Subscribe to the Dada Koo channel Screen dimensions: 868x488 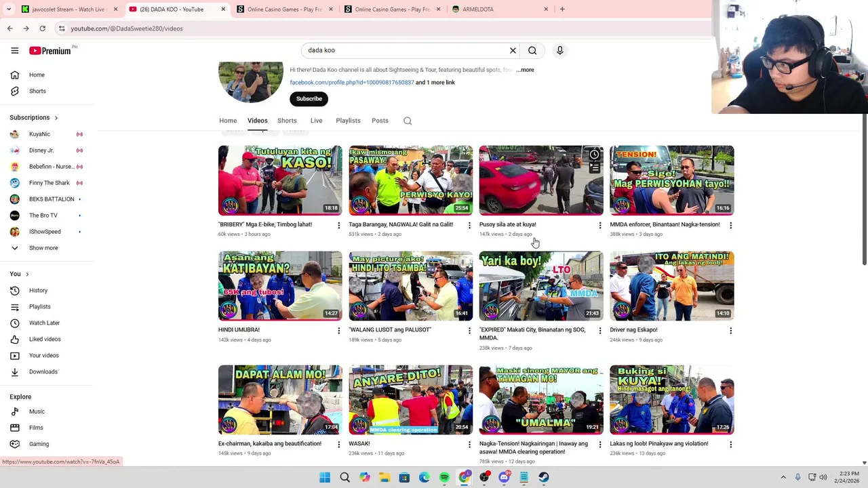coord(309,99)
